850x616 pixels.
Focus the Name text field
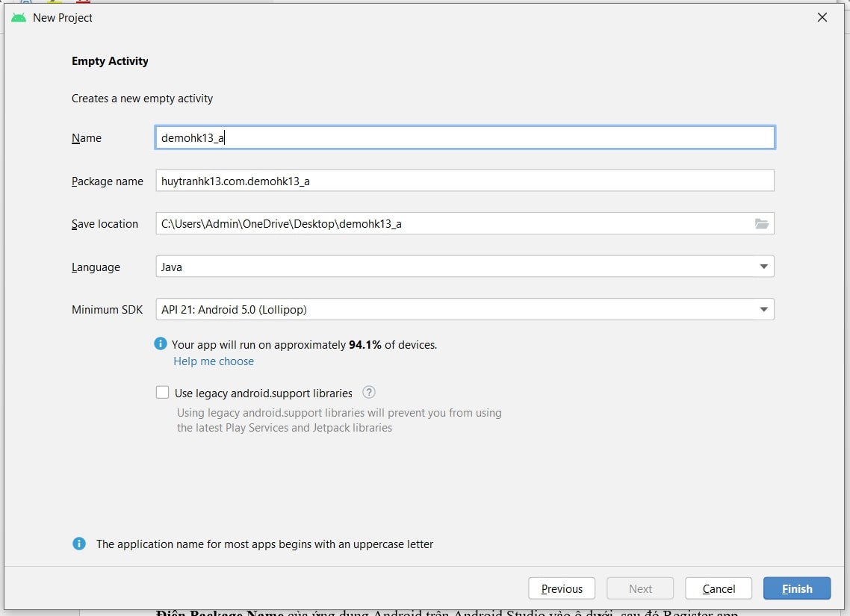(x=465, y=137)
